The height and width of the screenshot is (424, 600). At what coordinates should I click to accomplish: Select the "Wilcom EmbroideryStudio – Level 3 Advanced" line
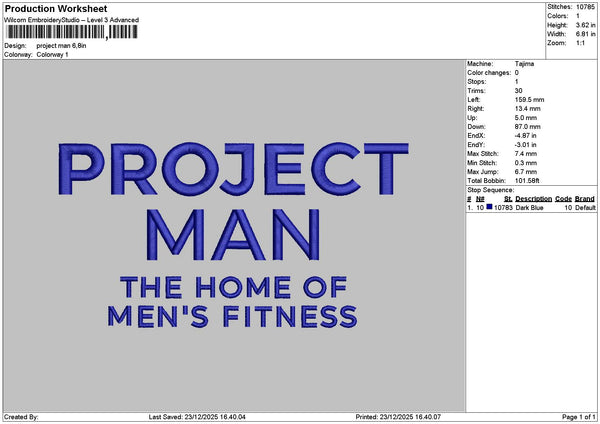pos(72,20)
